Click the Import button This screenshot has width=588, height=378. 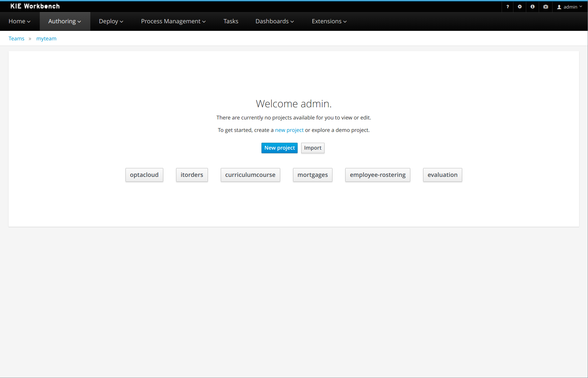(312, 148)
